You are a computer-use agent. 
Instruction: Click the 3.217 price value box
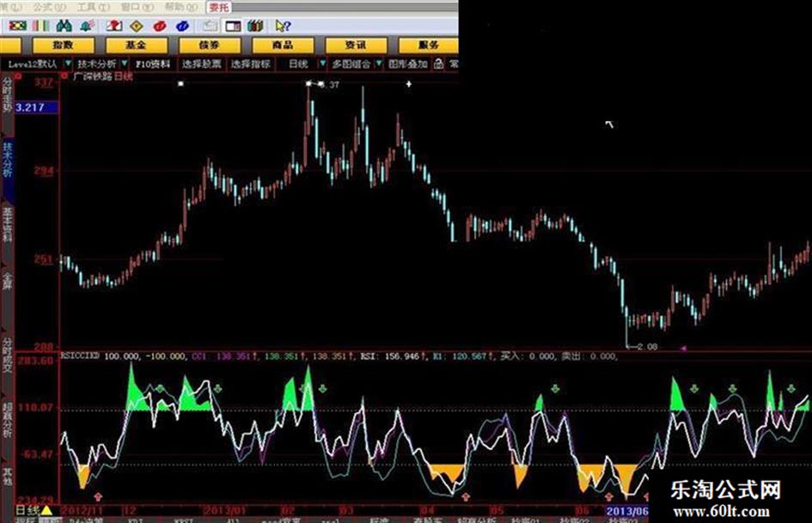[x=36, y=107]
